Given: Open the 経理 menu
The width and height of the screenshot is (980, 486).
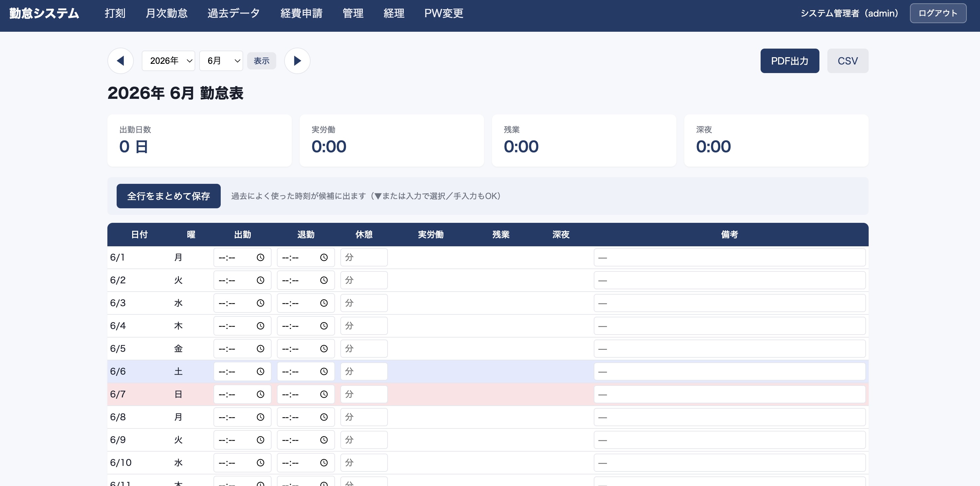Looking at the screenshot, I should pos(394,13).
